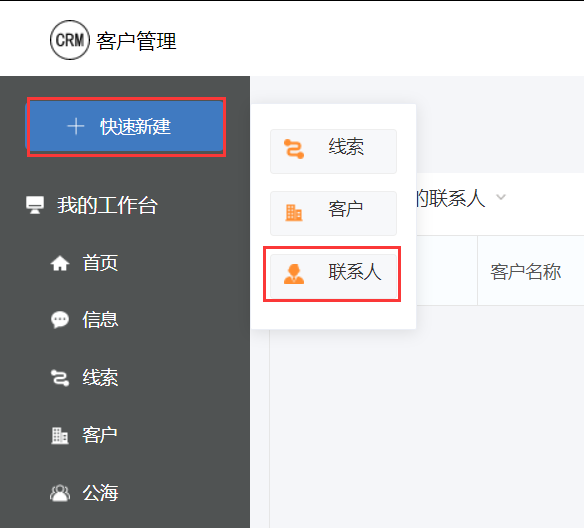Click the 客户管理 header title
Image resolution: width=584 pixels, height=528 pixels.
(136, 41)
